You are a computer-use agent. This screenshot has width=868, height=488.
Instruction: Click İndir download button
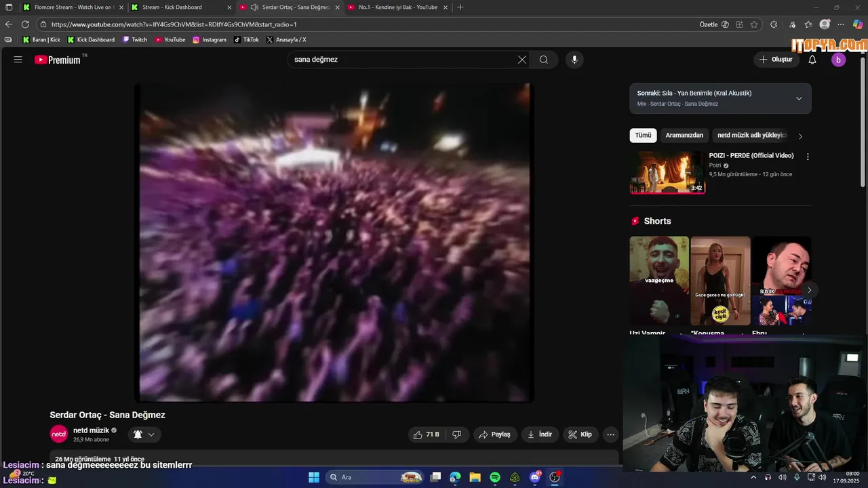coord(540,434)
